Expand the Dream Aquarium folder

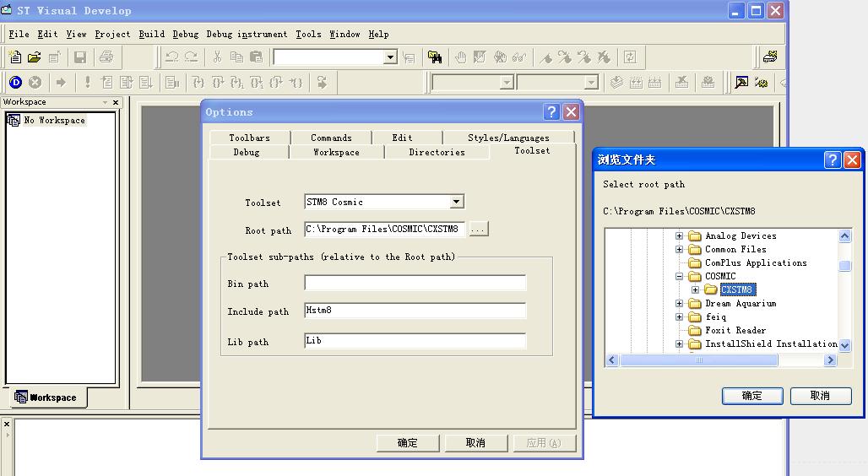tap(679, 303)
